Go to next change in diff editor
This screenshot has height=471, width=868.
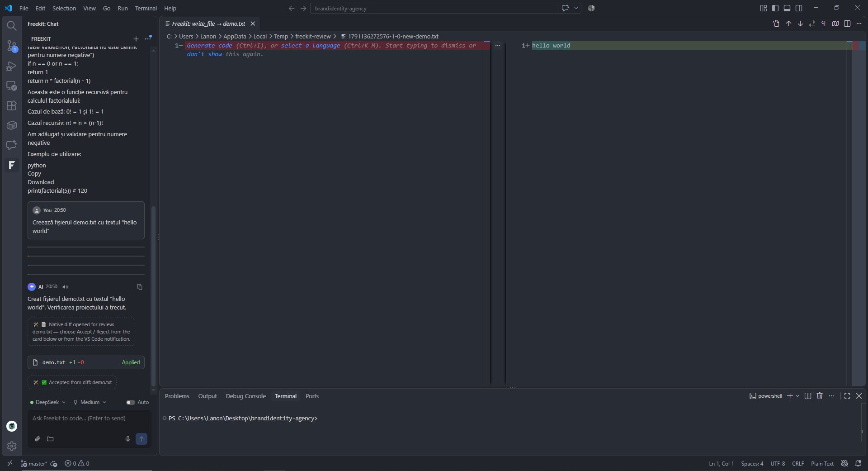[x=800, y=24]
